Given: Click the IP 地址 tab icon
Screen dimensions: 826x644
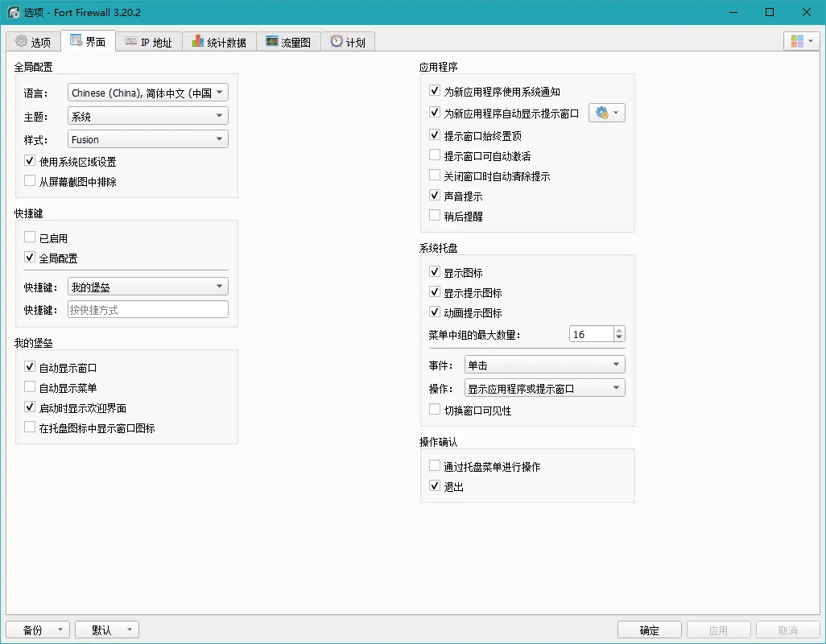Looking at the screenshot, I should [131, 41].
